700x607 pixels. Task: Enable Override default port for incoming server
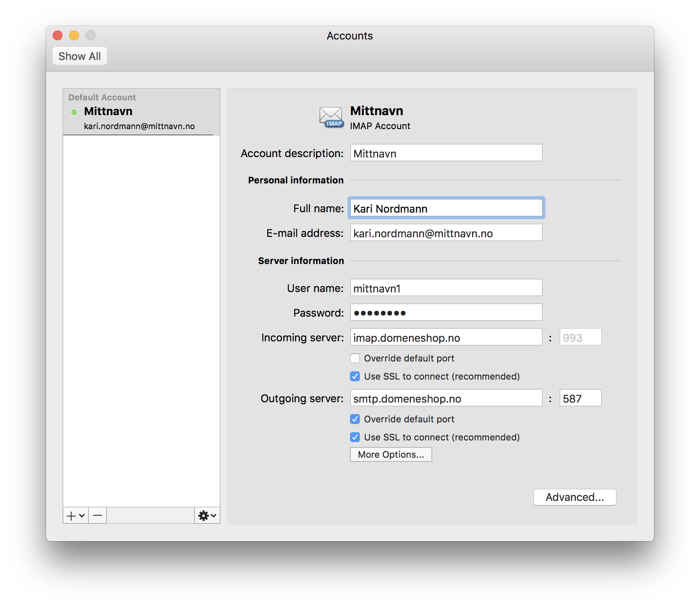[x=355, y=358]
